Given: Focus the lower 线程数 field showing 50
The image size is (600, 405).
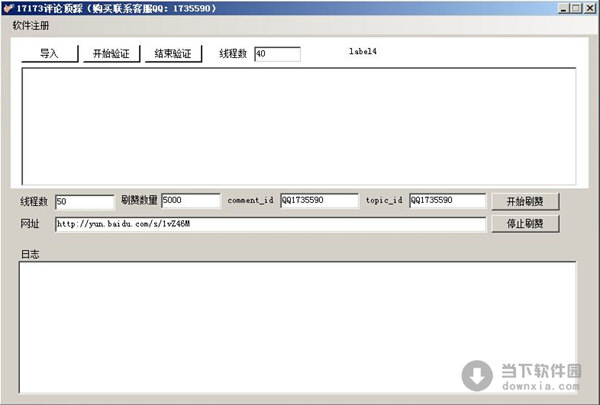Looking at the screenshot, I should point(85,201).
